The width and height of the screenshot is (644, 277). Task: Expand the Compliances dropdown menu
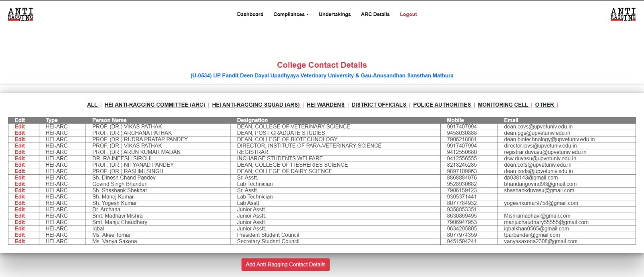coord(291,14)
